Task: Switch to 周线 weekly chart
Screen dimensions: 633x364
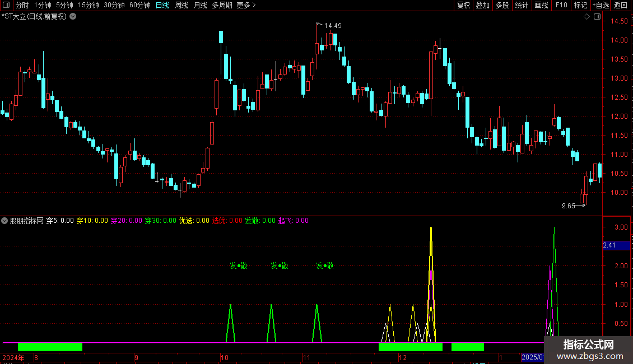Action: point(181,5)
